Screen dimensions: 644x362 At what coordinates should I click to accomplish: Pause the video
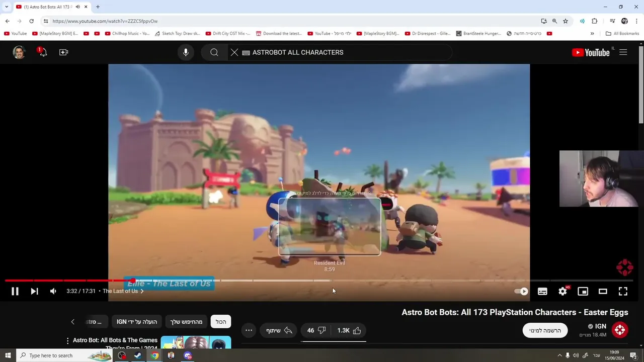(x=15, y=291)
